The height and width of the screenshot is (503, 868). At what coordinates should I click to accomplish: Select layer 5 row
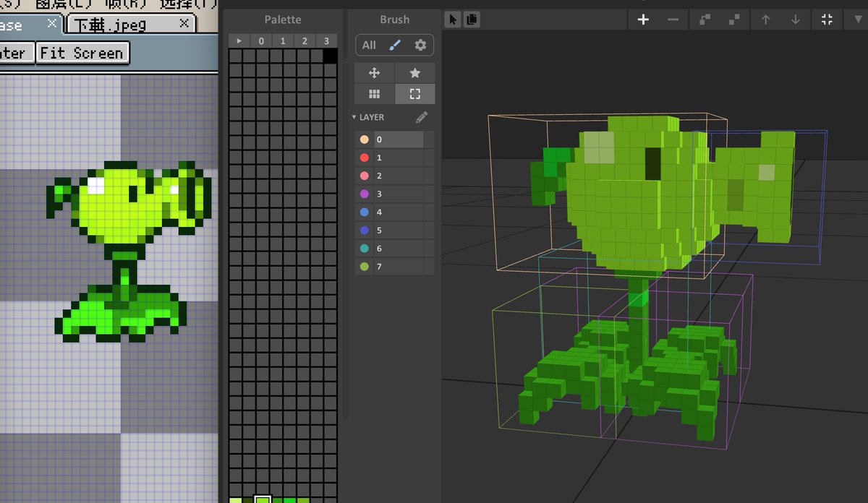(x=394, y=231)
